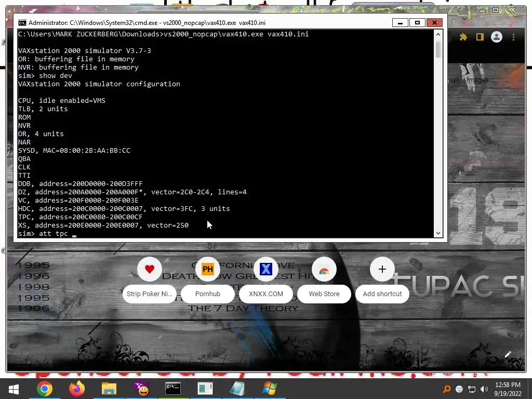Image resolution: width=532 pixels, height=399 pixels.
Task: Open Chrome's three-dot menu
Action: (513, 37)
